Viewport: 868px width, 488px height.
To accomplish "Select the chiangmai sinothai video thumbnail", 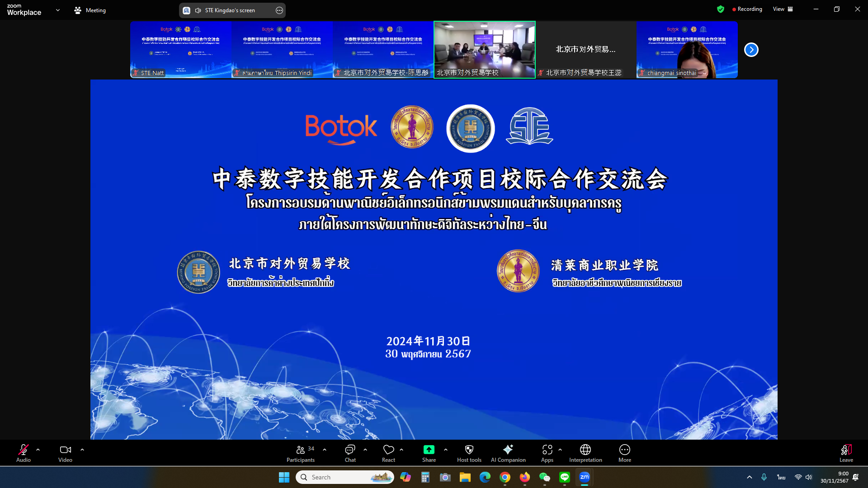I will 687,50.
